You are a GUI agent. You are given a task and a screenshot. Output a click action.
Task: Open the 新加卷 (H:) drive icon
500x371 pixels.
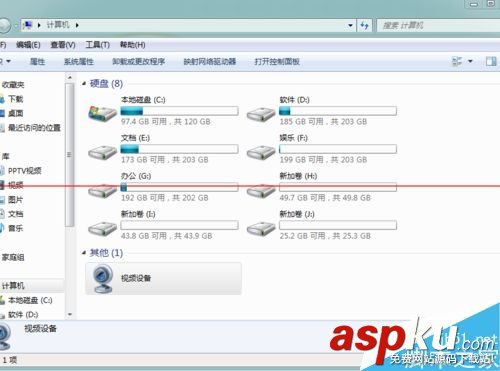(x=261, y=191)
